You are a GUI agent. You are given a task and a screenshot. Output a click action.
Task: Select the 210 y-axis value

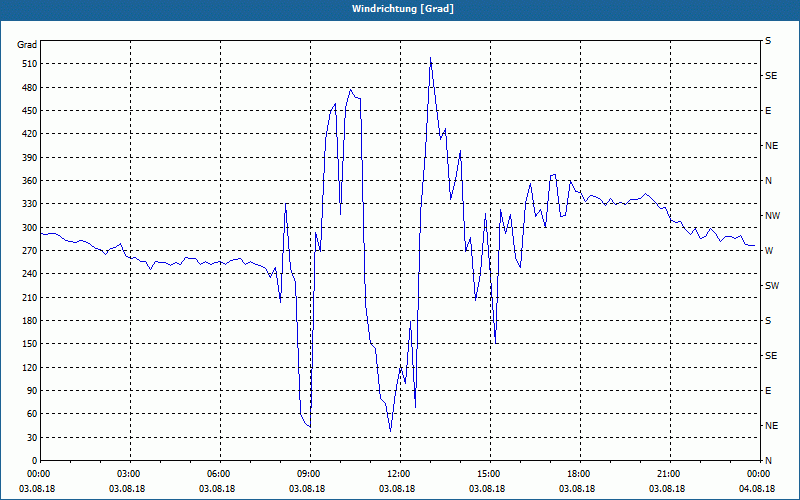pos(30,297)
